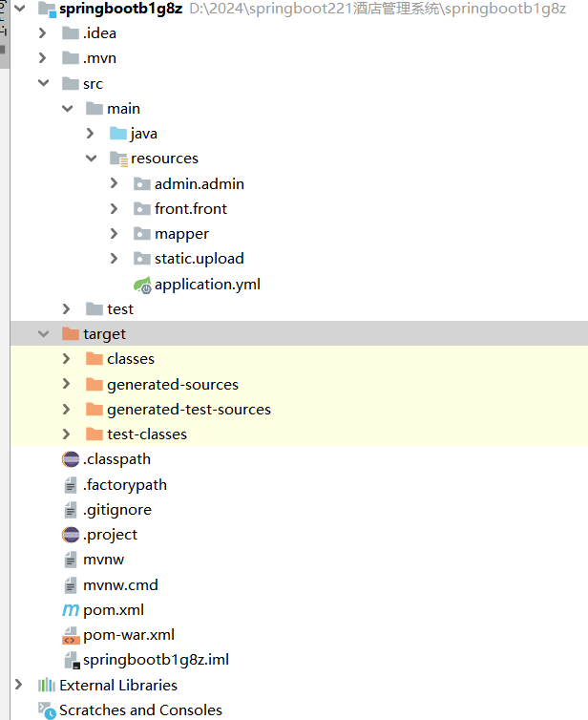Screen dimensions: 588x720
Task: Click the Maven 'm' icon for pom.xml
Action: pos(71,610)
